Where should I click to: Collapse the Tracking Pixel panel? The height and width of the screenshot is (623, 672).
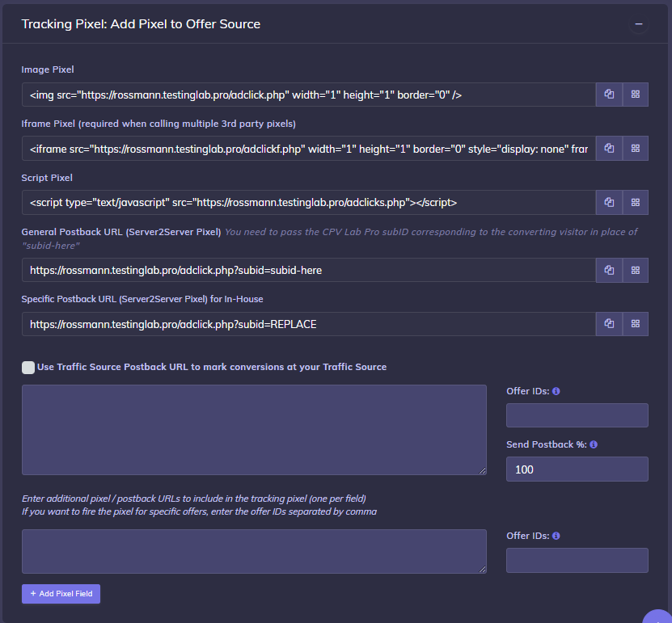tap(639, 24)
